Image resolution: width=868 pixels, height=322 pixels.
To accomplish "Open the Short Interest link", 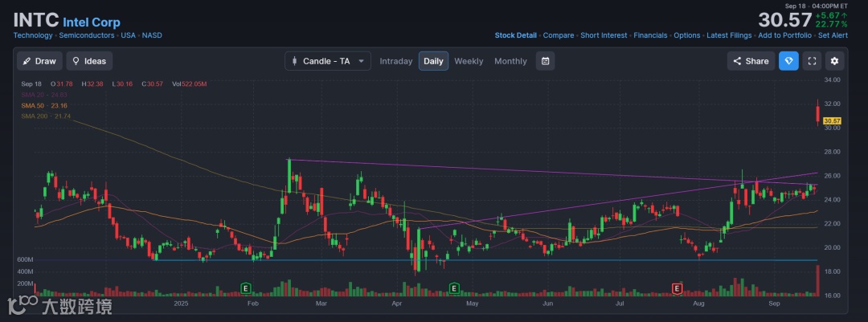I will pos(604,35).
